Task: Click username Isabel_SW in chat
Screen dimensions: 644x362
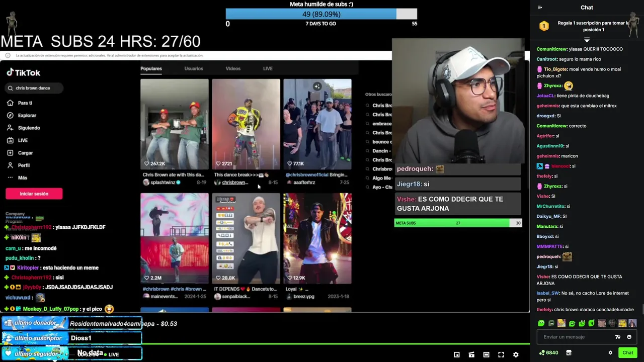Action: (x=548, y=293)
